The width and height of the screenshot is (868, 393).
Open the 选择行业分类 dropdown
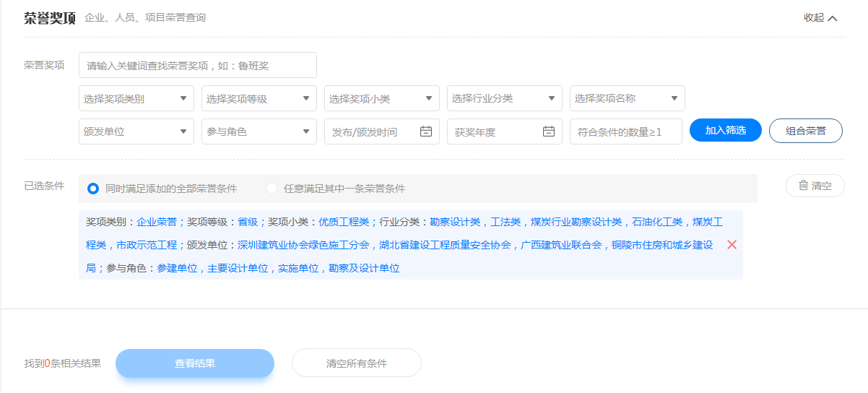(505, 98)
